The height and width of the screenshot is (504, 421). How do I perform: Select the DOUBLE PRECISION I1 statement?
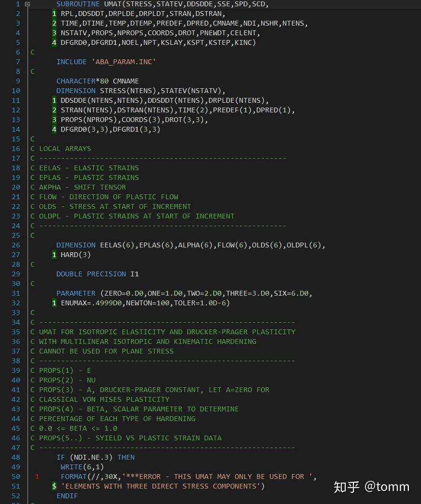97,274
